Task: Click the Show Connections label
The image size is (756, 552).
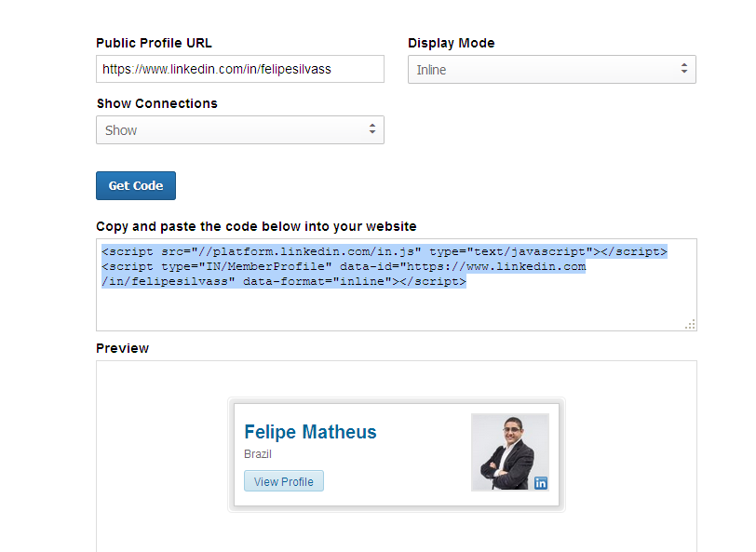Action: tap(157, 103)
